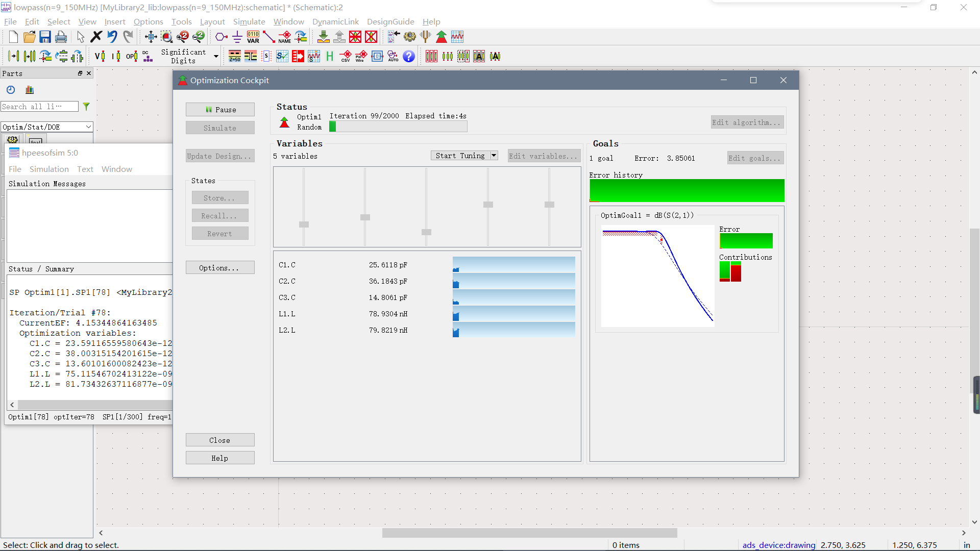Open the Tuning fork tool

coord(425,37)
